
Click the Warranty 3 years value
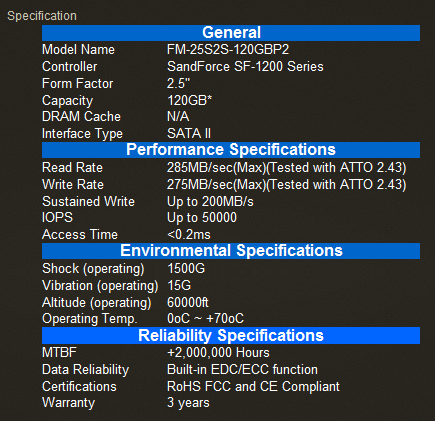[x=188, y=403]
